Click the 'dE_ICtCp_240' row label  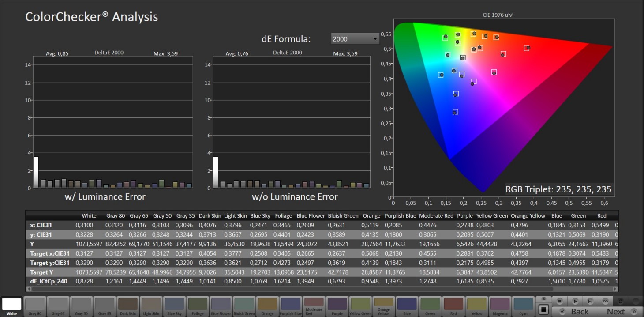(49, 281)
